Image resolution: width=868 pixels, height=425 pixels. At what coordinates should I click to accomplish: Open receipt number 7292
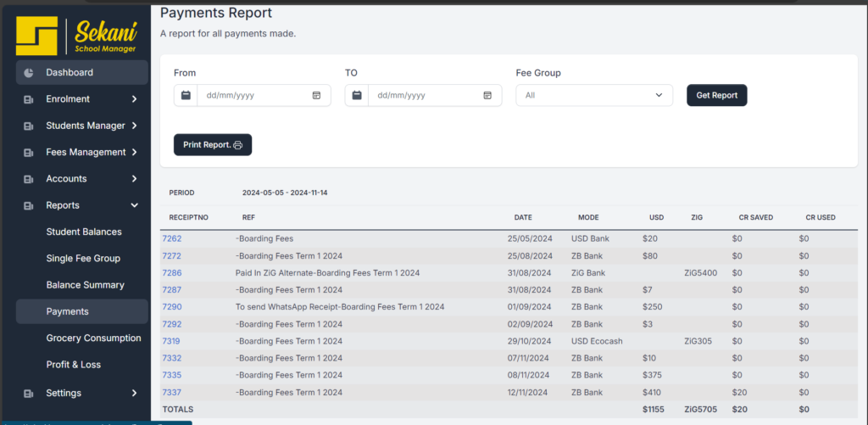coord(171,324)
